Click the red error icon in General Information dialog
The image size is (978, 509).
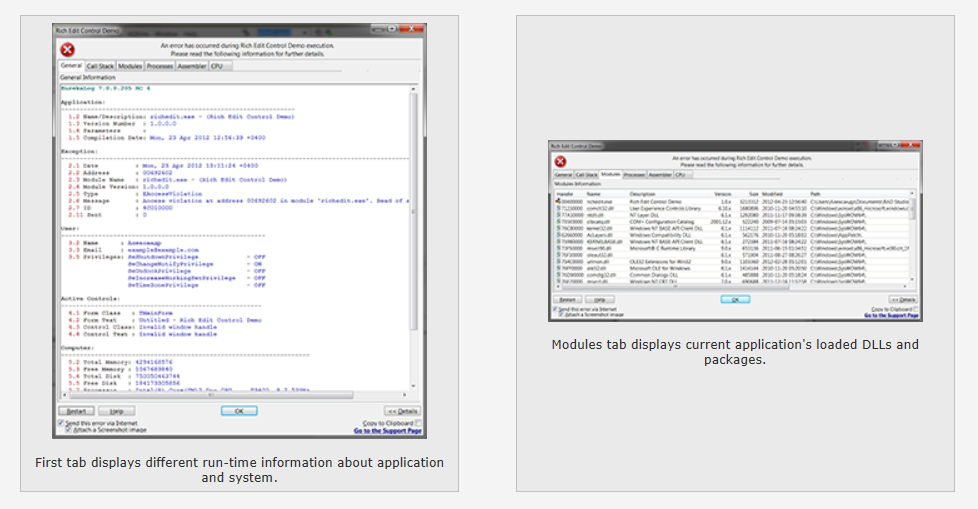67,50
